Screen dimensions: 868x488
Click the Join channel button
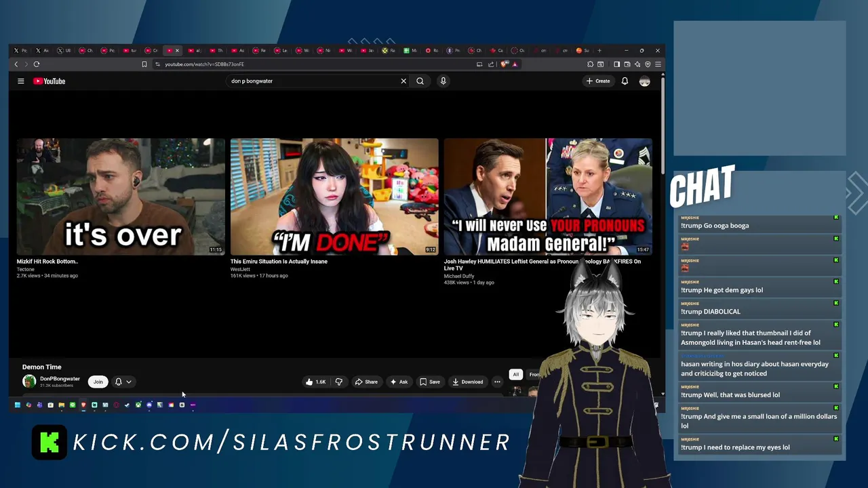tap(98, 382)
